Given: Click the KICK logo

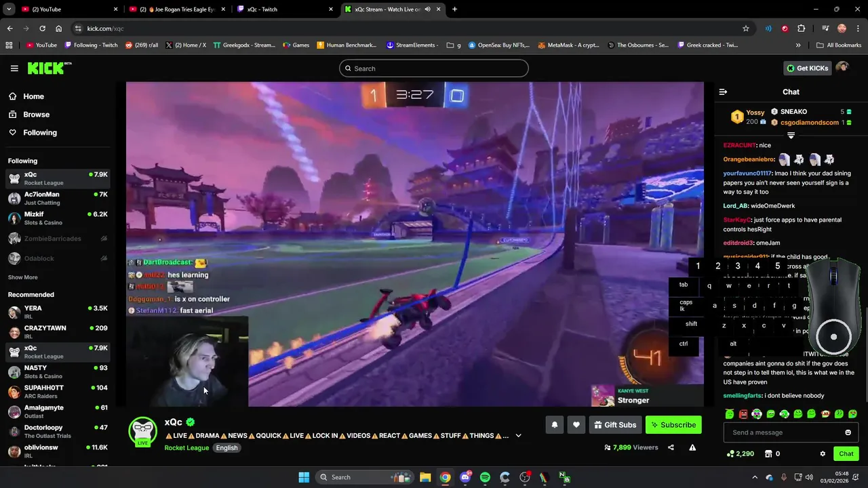Looking at the screenshot, I should tap(49, 68).
